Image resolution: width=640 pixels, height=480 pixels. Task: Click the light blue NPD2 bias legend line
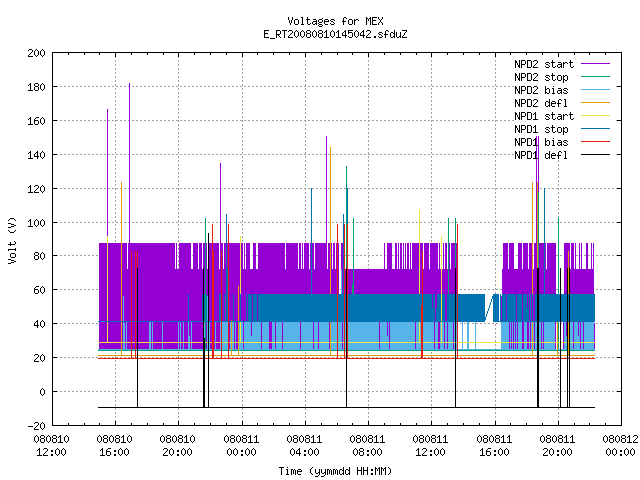596,90
